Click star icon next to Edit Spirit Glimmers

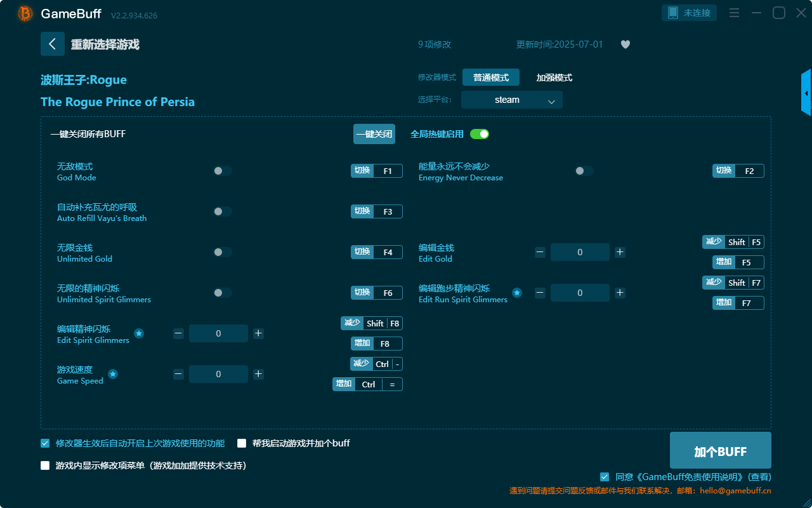click(x=139, y=333)
